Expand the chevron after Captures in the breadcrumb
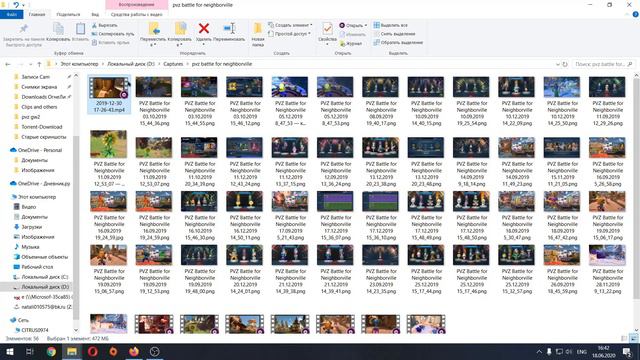This screenshot has height=360, width=640. pos(187,64)
